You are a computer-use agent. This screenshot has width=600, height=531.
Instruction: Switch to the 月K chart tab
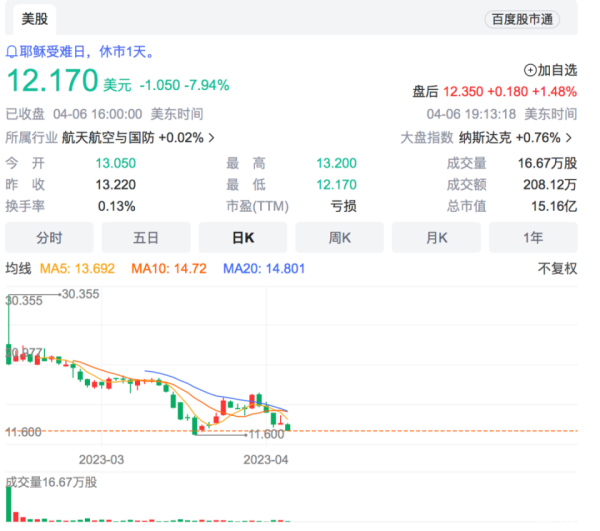tap(437, 238)
